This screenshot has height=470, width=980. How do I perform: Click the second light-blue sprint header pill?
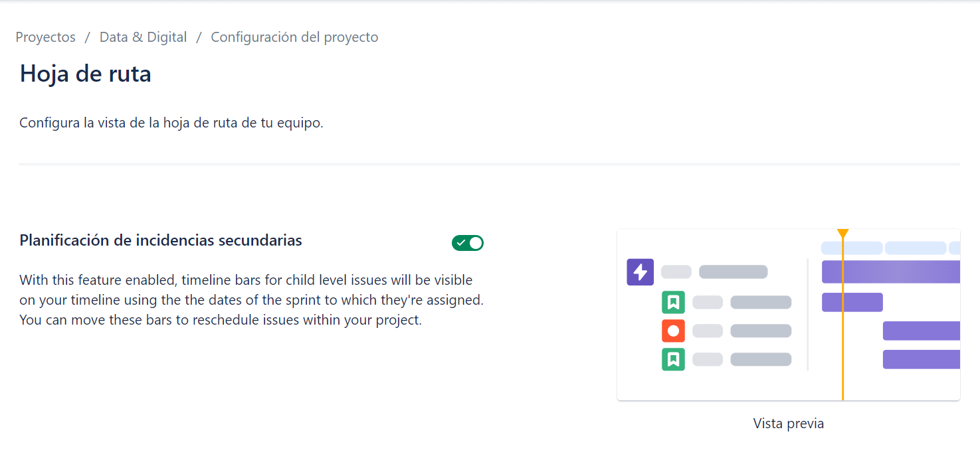point(916,248)
